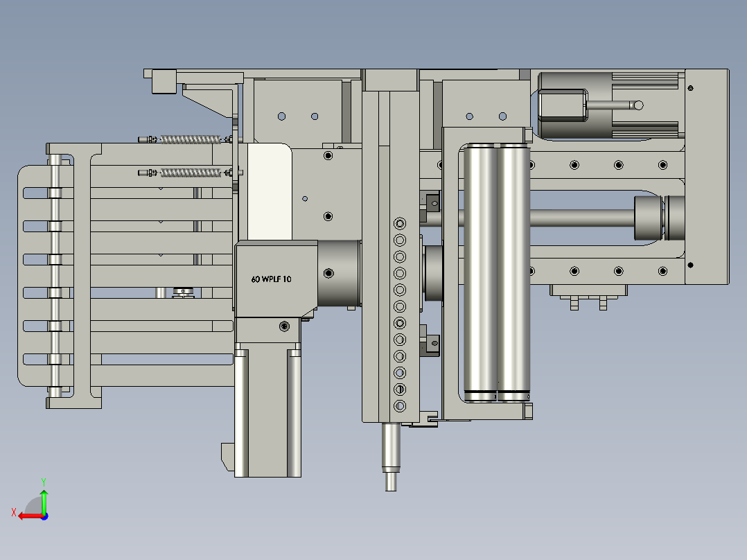
Task: Click the blue Z axis dot of the triad
Action: 44,516
